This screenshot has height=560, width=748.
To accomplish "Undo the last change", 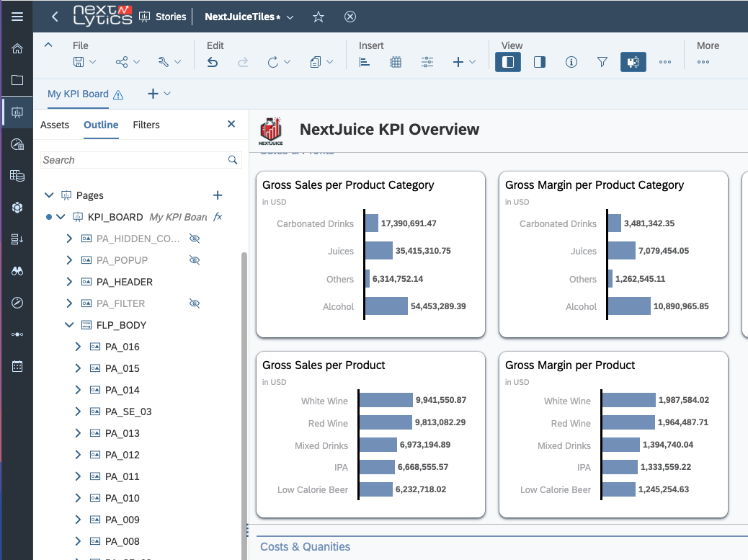I will (x=213, y=62).
